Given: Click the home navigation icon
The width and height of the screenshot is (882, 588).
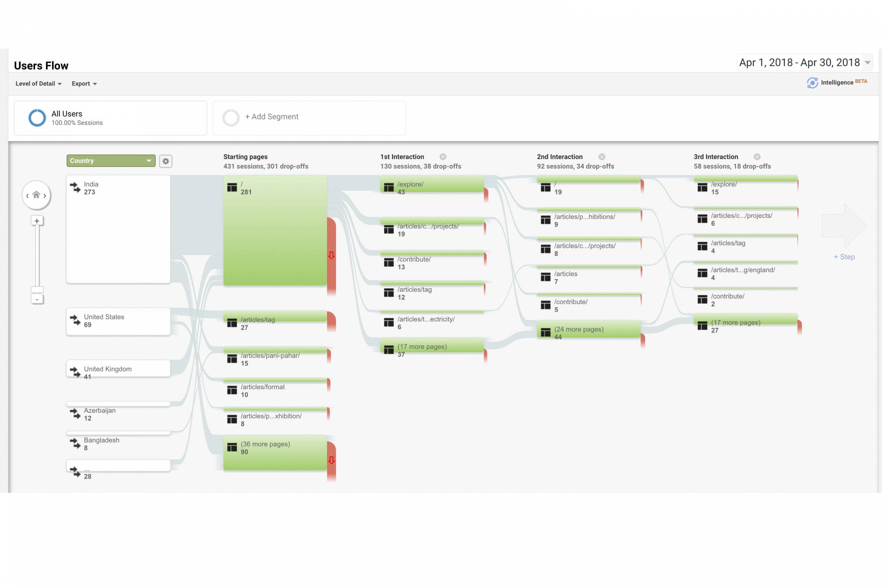Looking at the screenshot, I should point(36,195).
